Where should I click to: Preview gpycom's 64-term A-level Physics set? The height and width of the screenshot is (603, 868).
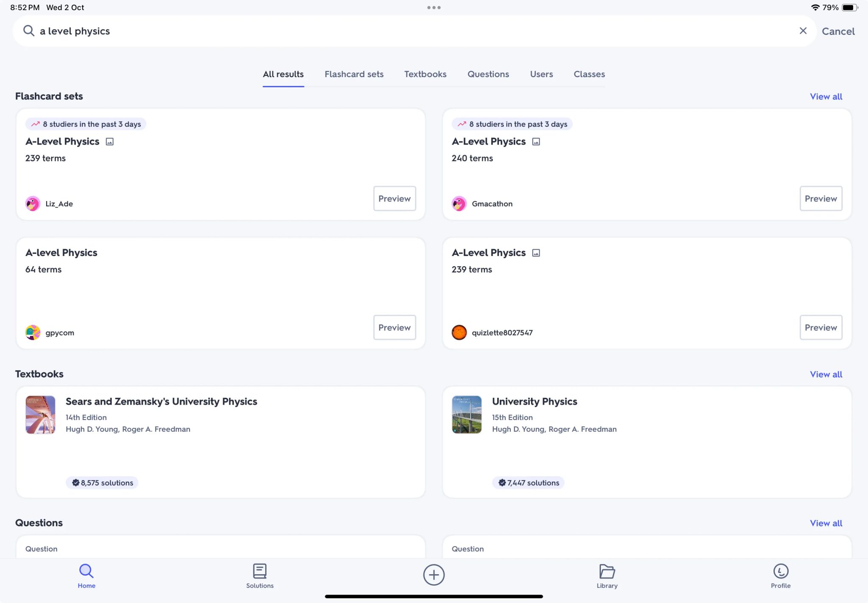394,327
